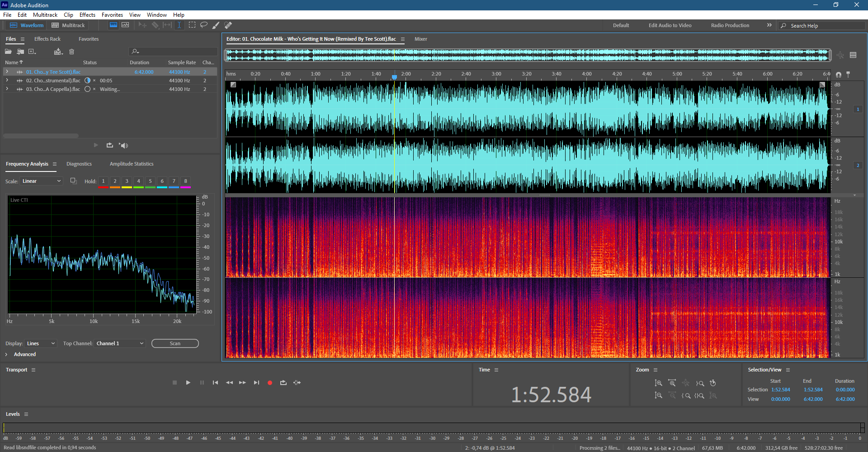Image resolution: width=868 pixels, height=452 pixels.
Task: Open the Favorites menu in the menu bar
Action: tap(112, 15)
